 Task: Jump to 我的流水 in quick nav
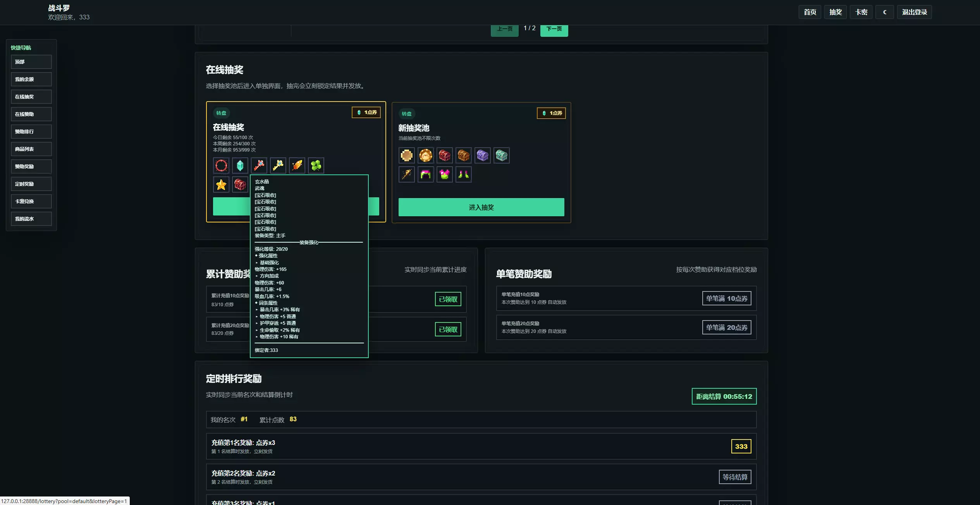click(31, 219)
